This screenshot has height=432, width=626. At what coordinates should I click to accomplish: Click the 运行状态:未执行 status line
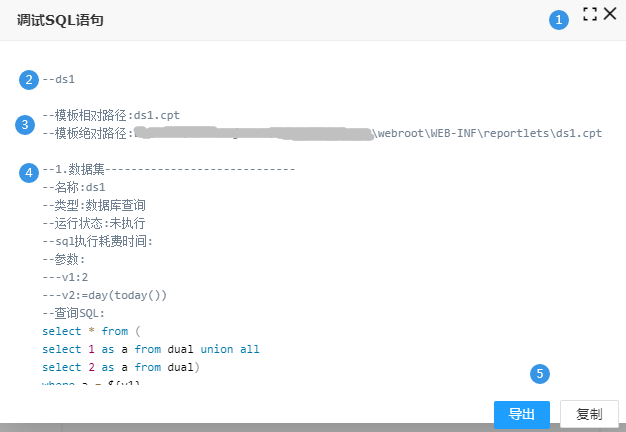click(x=95, y=223)
